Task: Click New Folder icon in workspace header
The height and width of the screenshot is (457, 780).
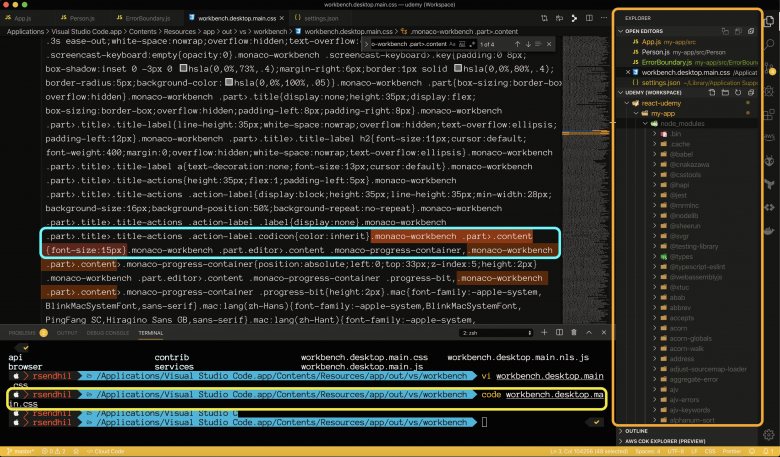Action: point(725,92)
